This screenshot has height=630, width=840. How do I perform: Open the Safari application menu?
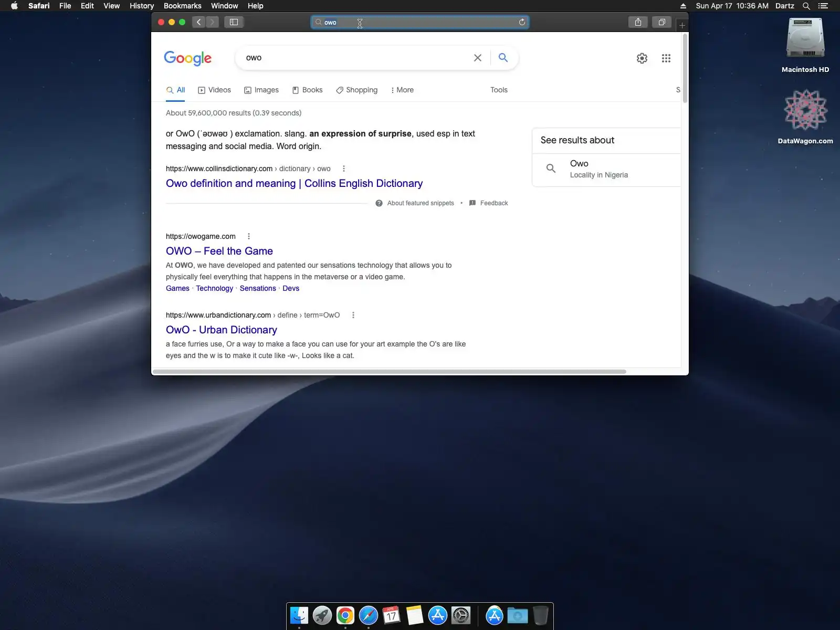click(x=39, y=6)
